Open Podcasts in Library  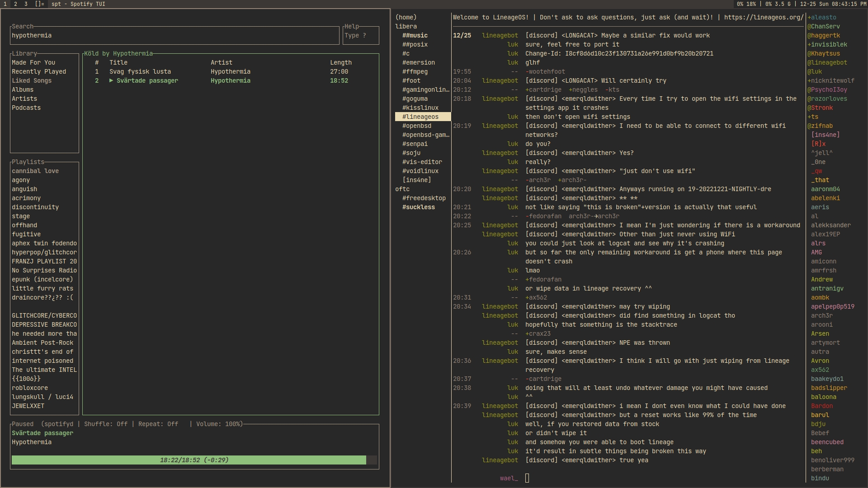click(x=26, y=108)
